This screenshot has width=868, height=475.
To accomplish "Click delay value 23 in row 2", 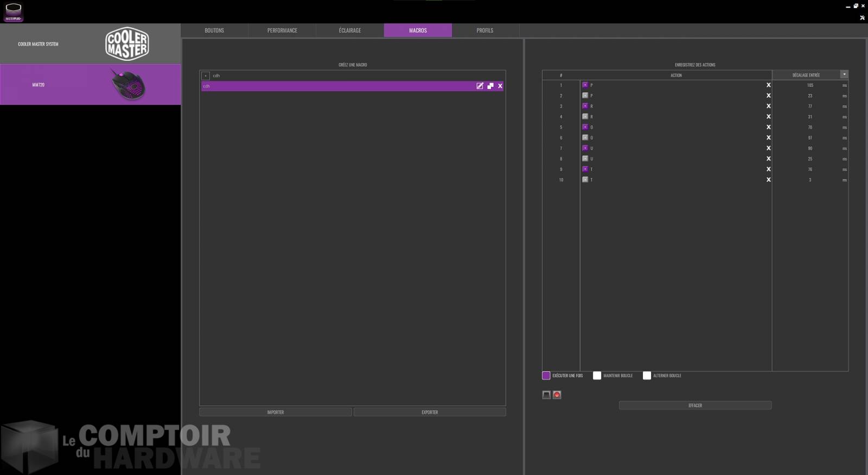I will [810, 96].
